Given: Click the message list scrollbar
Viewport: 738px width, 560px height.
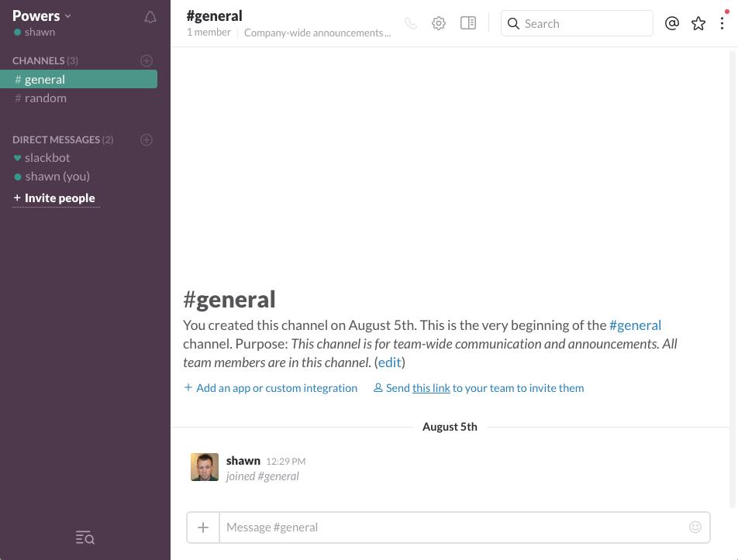Looking at the screenshot, I should pos(732,280).
